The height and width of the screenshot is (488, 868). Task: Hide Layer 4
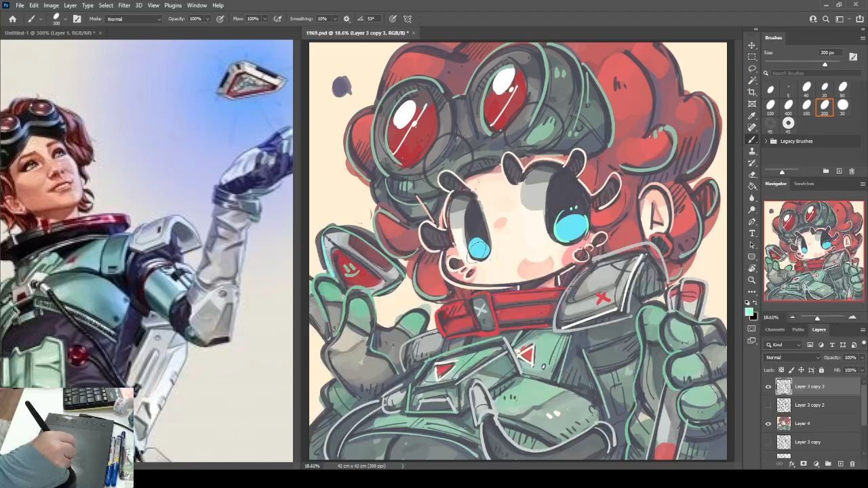click(768, 424)
